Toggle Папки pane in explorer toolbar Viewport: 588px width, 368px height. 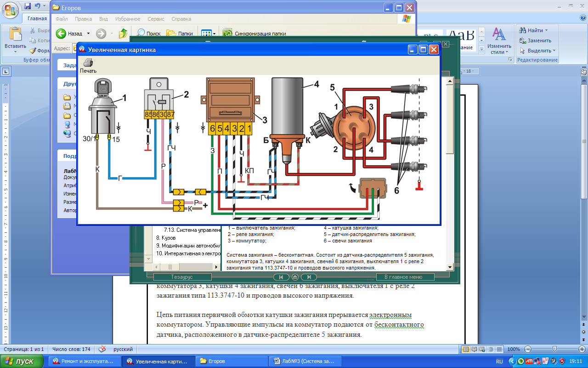(x=180, y=34)
